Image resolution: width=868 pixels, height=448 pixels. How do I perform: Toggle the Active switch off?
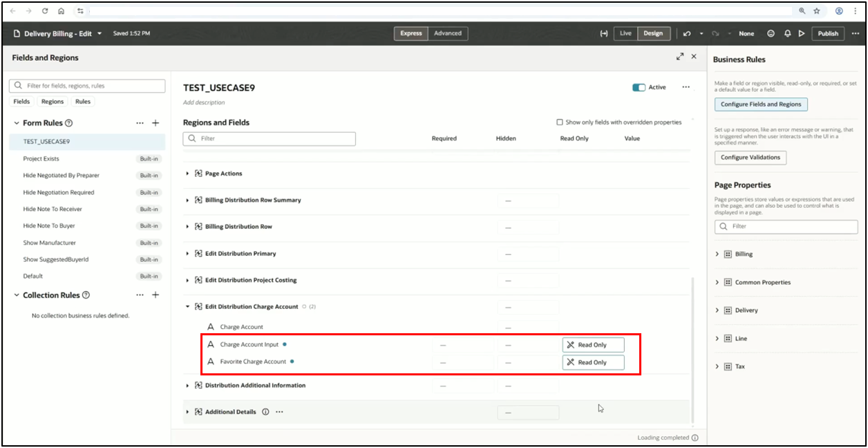[x=639, y=88]
